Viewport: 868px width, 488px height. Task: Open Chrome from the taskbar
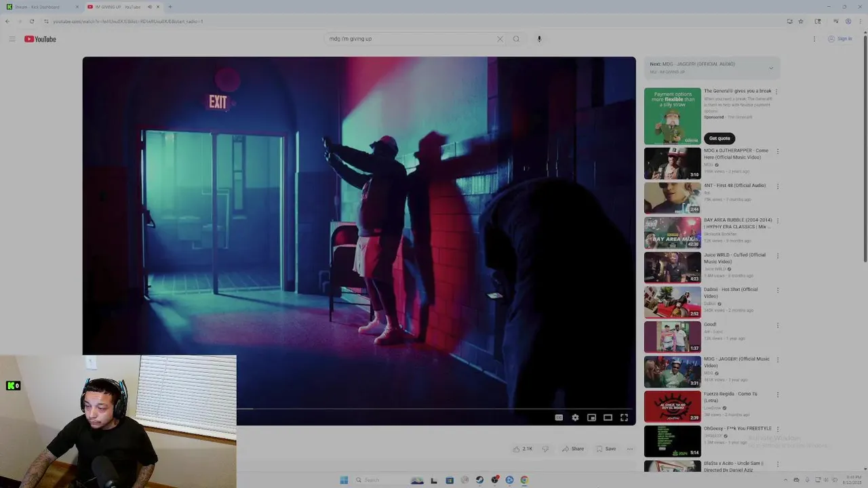pyautogui.click(x=524, y=480)
